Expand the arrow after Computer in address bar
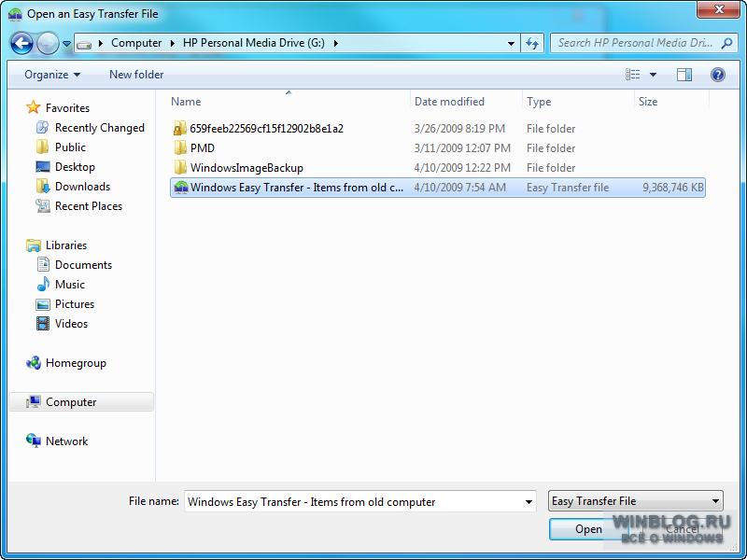The height and width of the screenshot is (560, 747). pos(173,43)
